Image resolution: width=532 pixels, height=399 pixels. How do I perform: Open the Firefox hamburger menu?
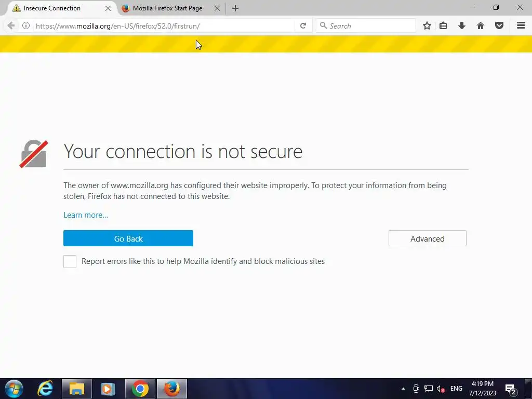coord(521,25)
